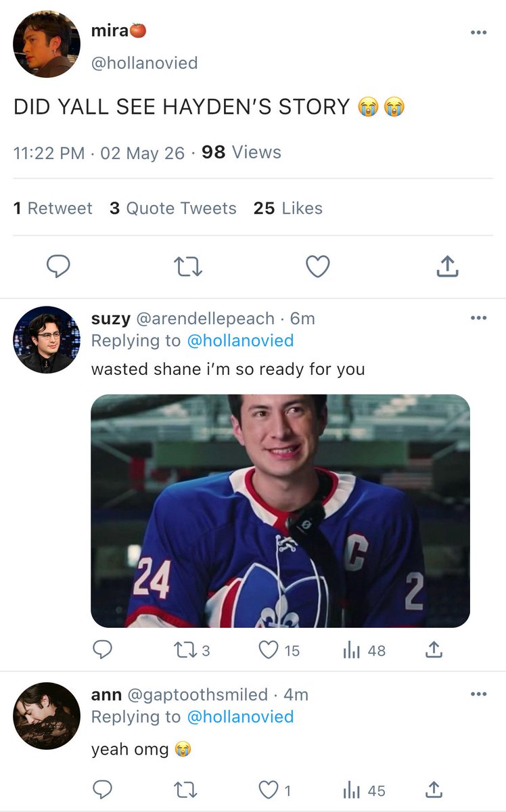506x812 pixels.
Task: Like mira's tweet about Hayden's story
Action: 317,267
